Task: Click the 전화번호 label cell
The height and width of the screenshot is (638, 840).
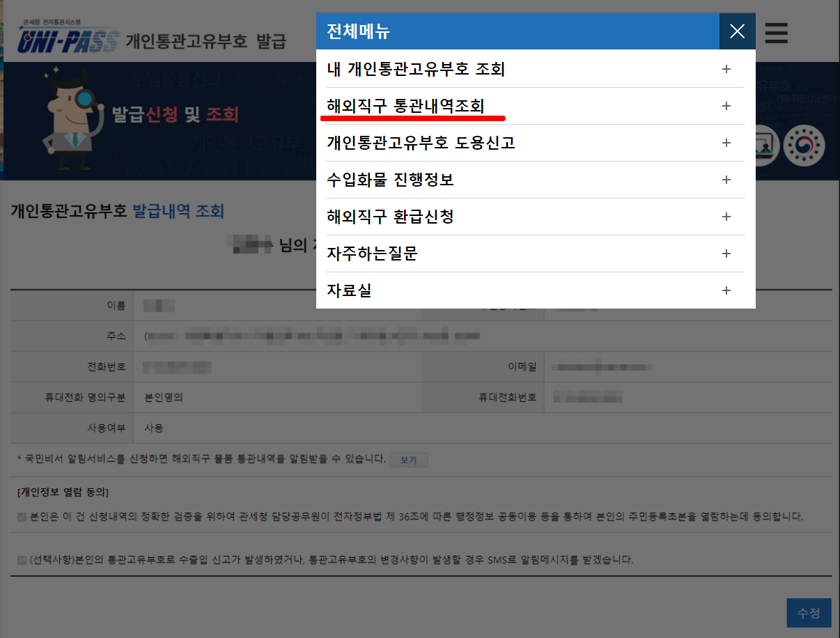Action: [x=72, y=367]
